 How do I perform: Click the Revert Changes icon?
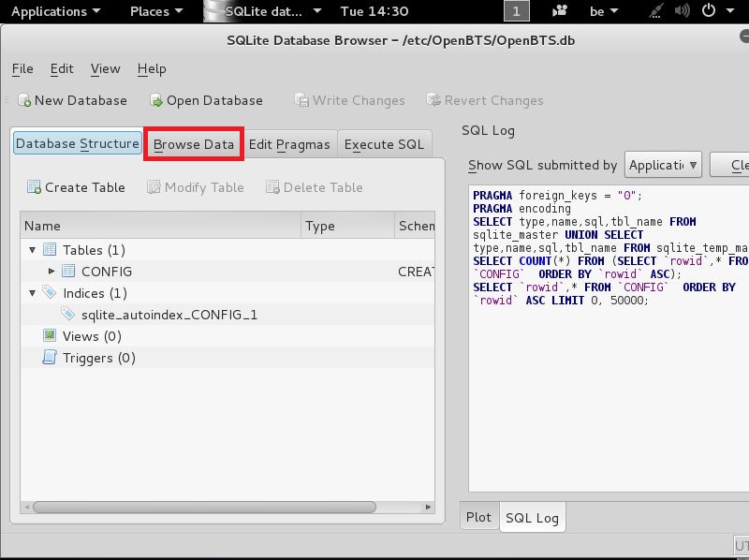point(433,100)
